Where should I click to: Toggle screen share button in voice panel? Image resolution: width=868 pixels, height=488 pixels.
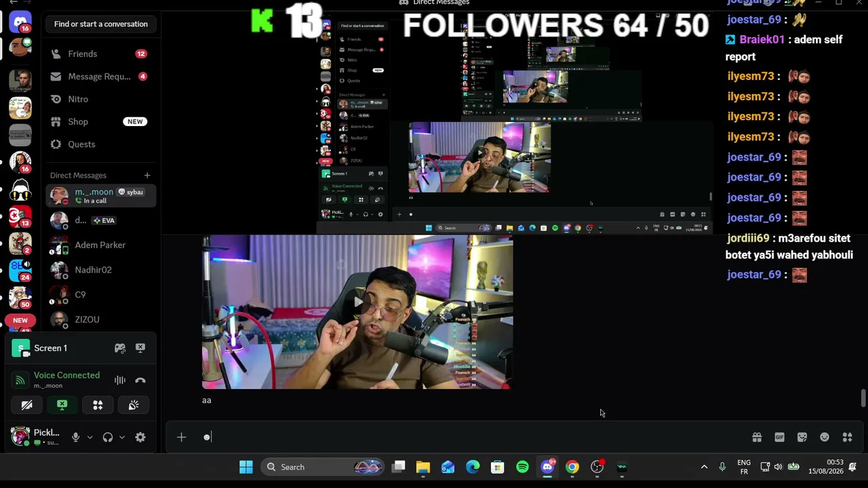(62, 405)
